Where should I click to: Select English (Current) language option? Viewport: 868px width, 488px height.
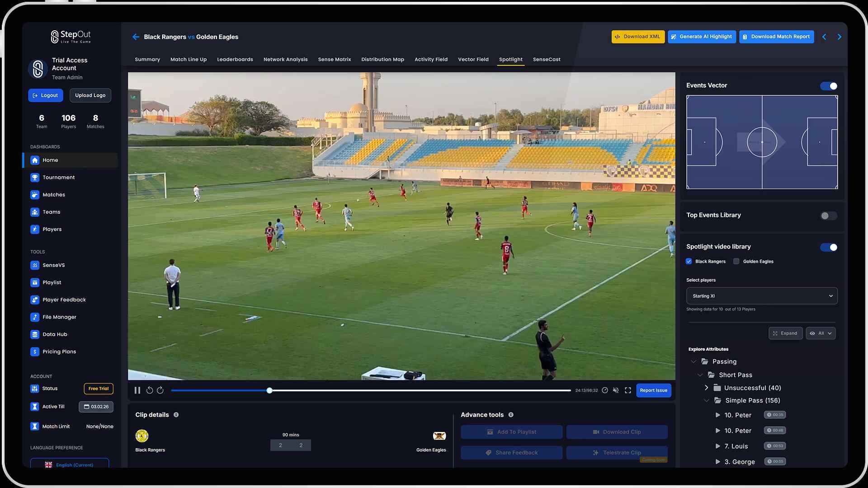(70, 464)
